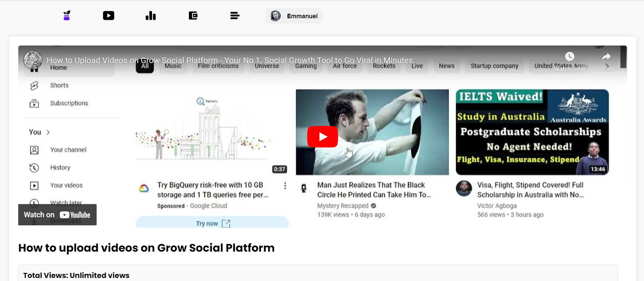Click the Total Views: Unlimited views text
The width and height of the screenshot is (644, 281).
coord(76,275)
